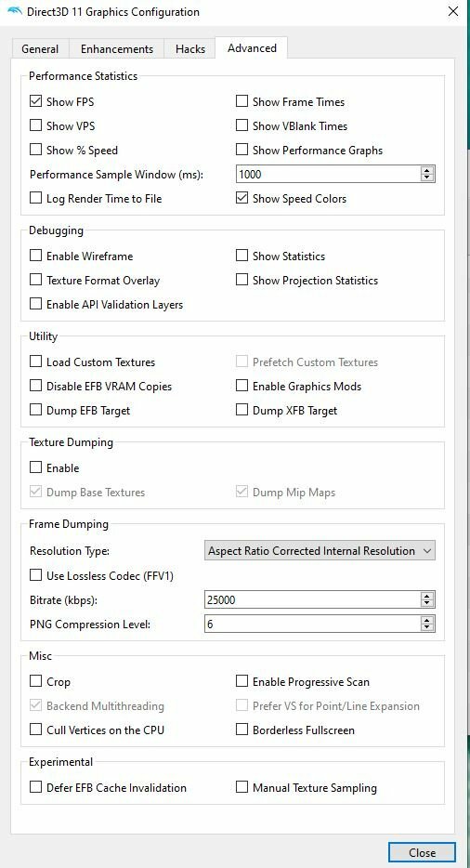The width and height of the screenshot is (470, 868).
Task: Turn on Show % Speed
Action: [36, 150]
